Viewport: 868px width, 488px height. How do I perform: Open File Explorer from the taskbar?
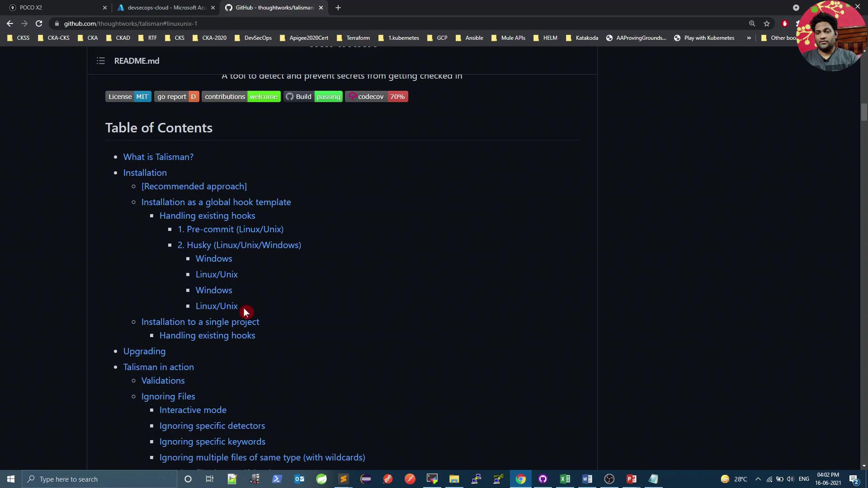click(x=454, y=479)
